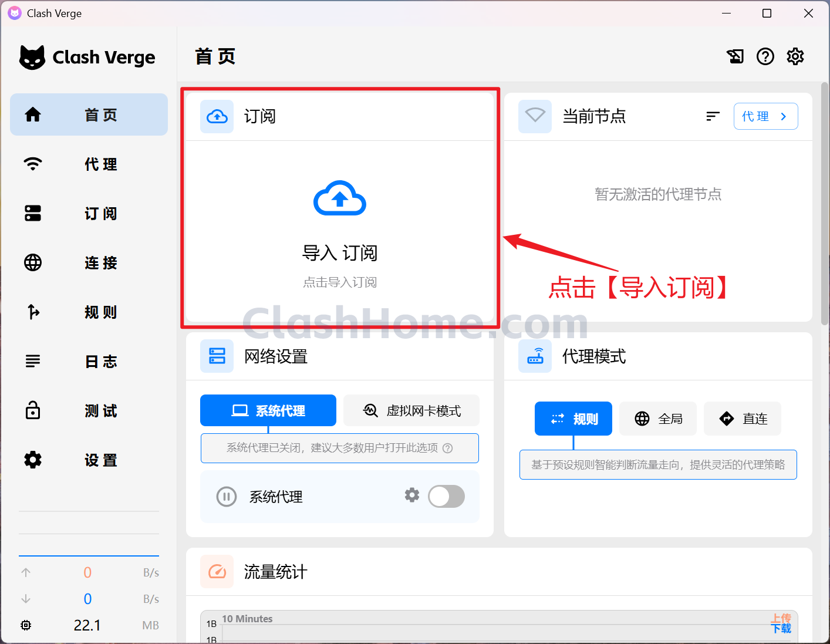830x644 pixels.
Task: Open system proxy settings gear icon
Action: tap(412, 495)
